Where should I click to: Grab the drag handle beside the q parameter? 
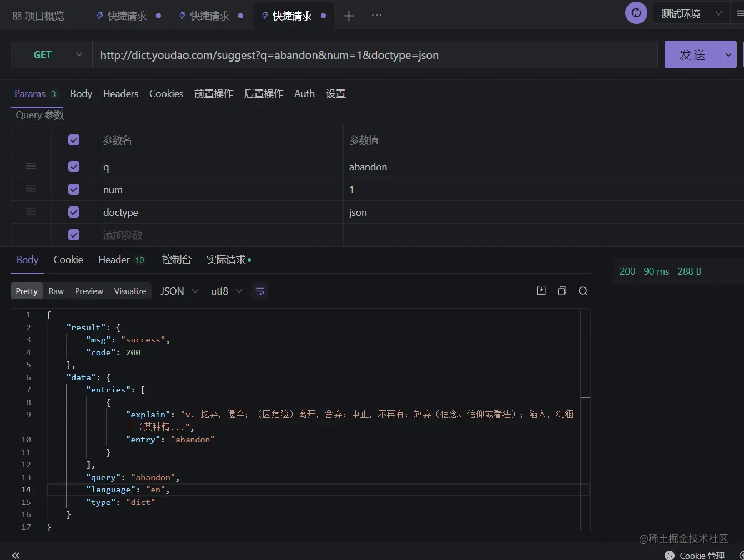click(31, 167)
